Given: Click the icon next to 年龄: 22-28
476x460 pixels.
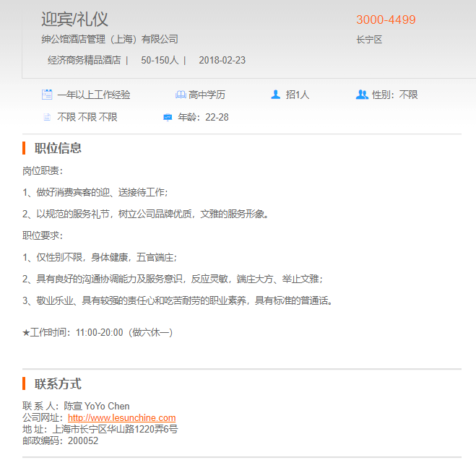Looking at the screenshot, I should (x=168, y=117).
